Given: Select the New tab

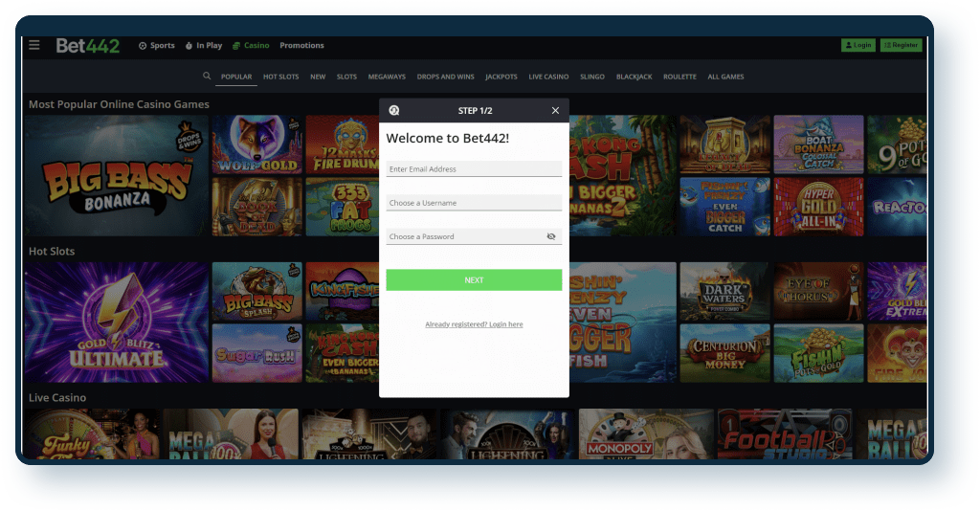Looking at the screenshot, I should [x=318, y=77].
